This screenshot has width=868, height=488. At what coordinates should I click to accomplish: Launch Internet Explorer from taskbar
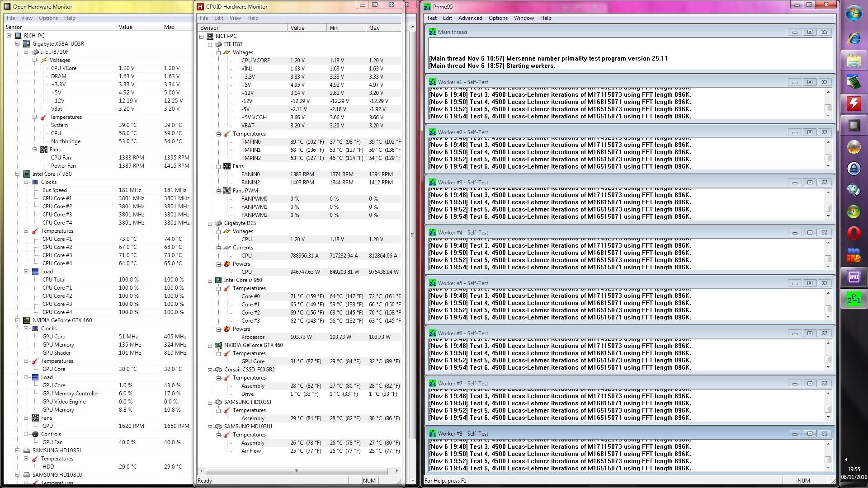click(x=854, y=38)
